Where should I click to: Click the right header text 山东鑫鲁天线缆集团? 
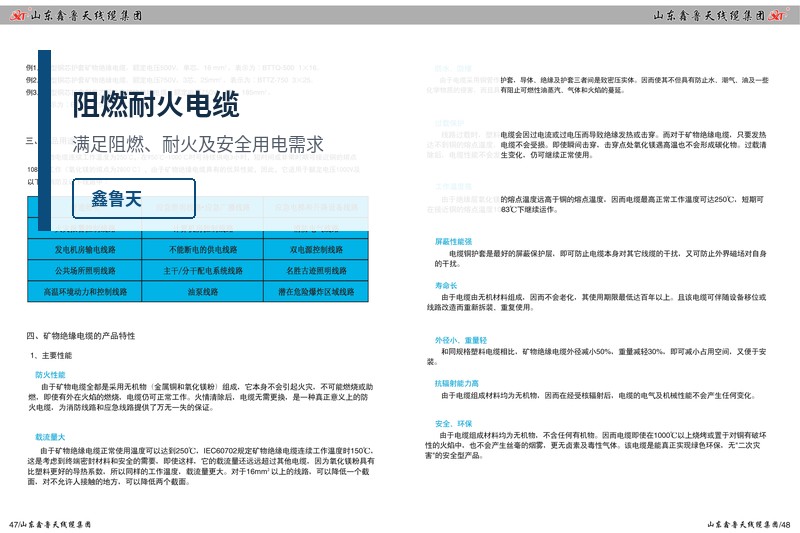[x=709, y=16]
